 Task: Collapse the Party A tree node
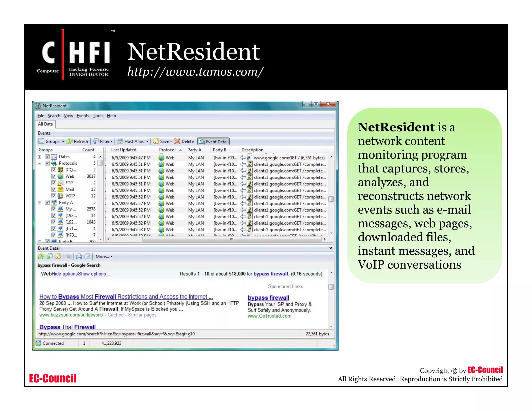tap(40, 202)
